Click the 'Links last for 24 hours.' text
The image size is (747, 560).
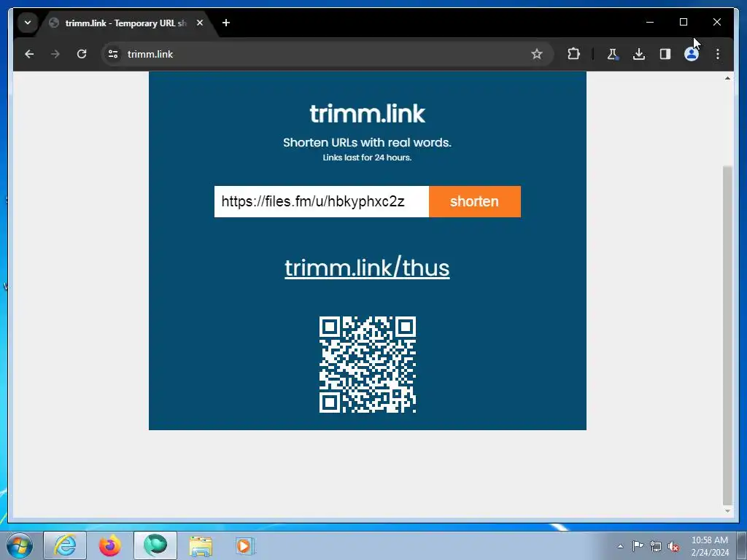coord(368,157)
